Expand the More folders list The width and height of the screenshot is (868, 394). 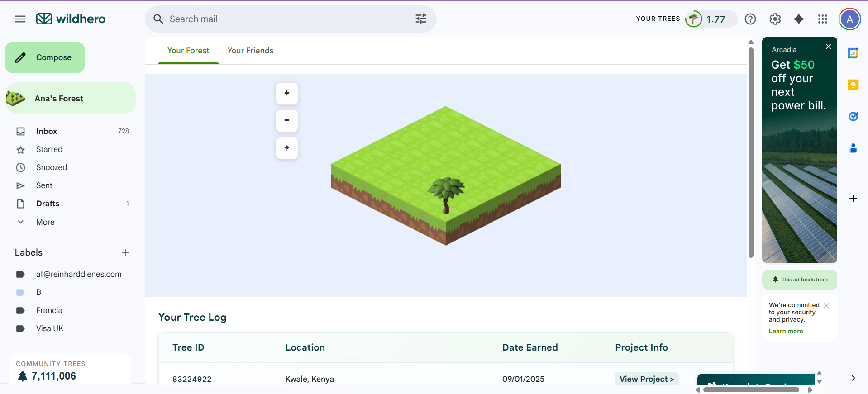point(45,222)
